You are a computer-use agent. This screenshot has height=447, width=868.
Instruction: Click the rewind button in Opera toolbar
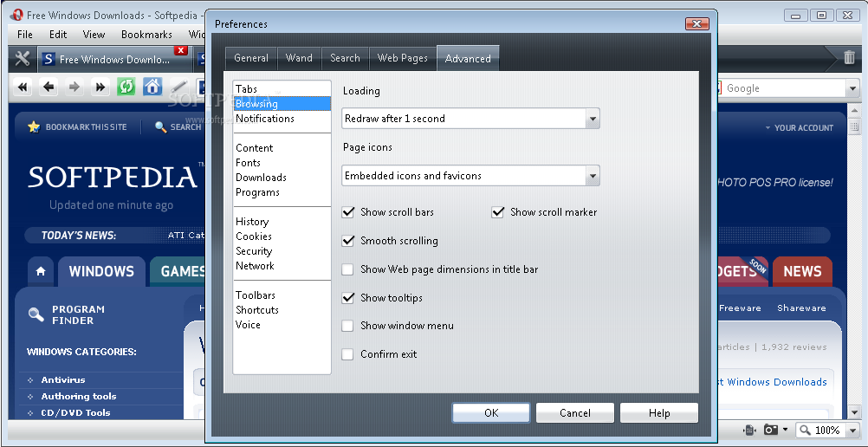(x=23, y=87)
